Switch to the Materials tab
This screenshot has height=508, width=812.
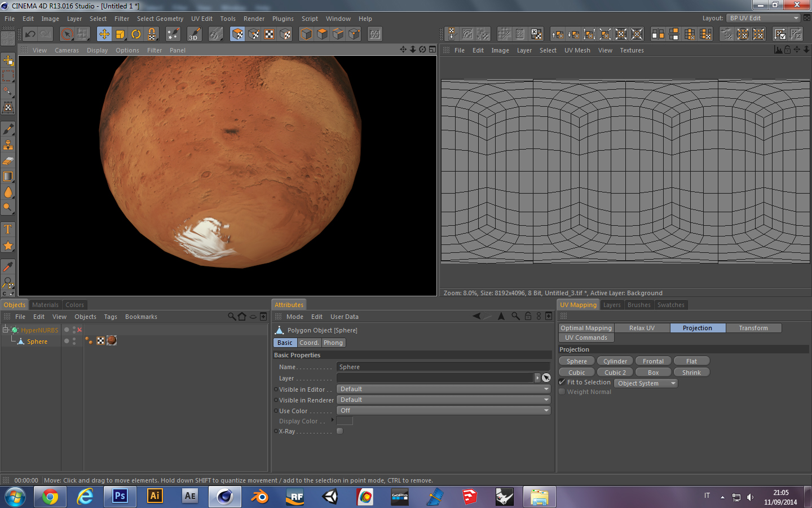tap(45, 305)
